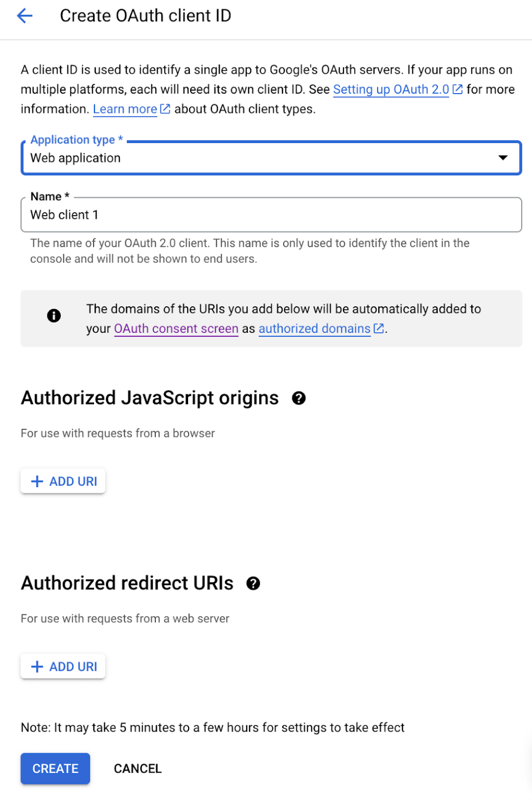Image resolution: width=532 pixels, height=797 pixels.
Task: Click the back arrow to exit OAuth creation
Action: click(x=24, y=16)
